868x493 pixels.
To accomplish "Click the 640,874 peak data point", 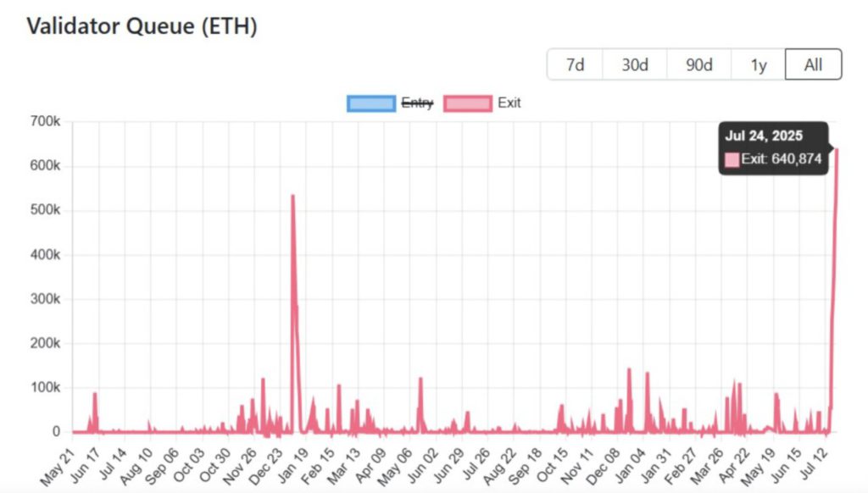I will 837,149.
